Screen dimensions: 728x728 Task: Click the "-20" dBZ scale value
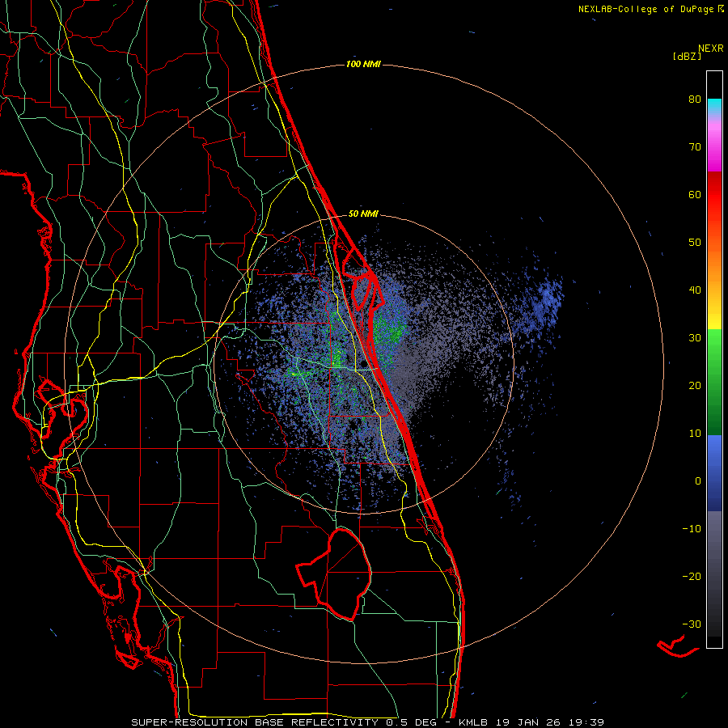(x=692, y=577)
